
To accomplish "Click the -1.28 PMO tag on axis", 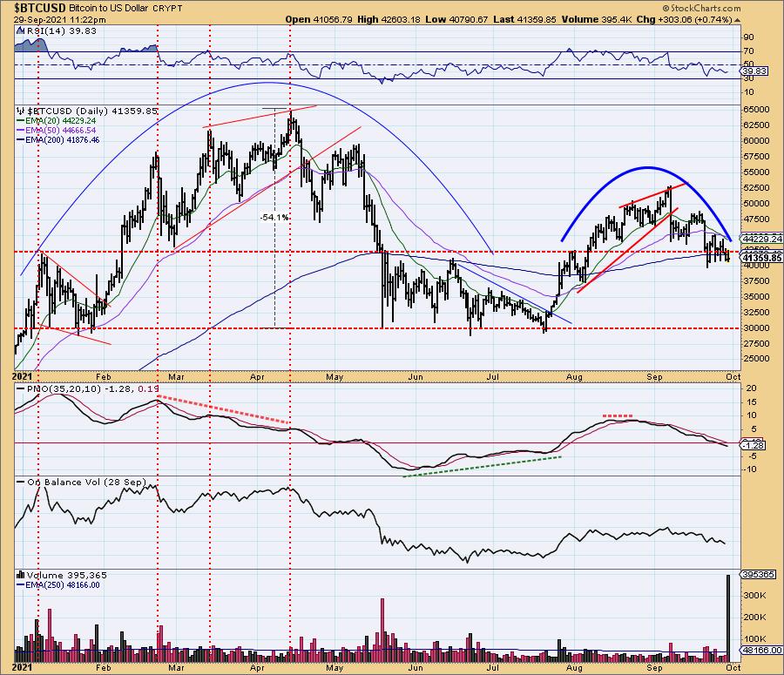I will pyautogui.click(x=754, y=445).
